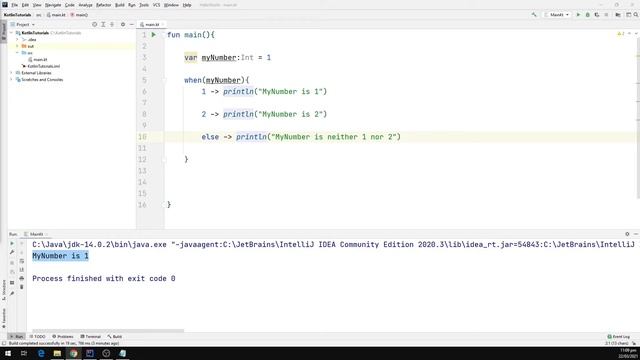Collapse the src folder
Viewport: 640px width, 360px height.
(x=17, y=53)
